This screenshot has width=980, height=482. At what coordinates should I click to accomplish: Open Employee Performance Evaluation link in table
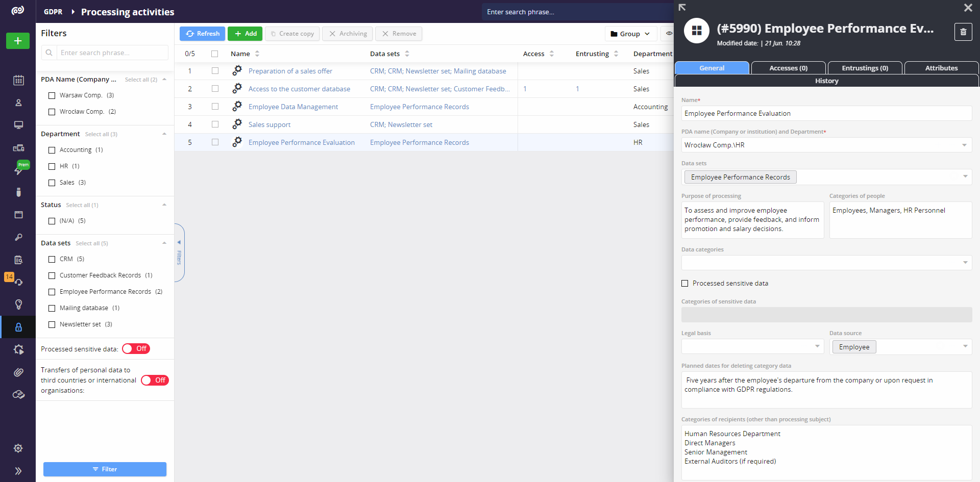pos(301,142)
